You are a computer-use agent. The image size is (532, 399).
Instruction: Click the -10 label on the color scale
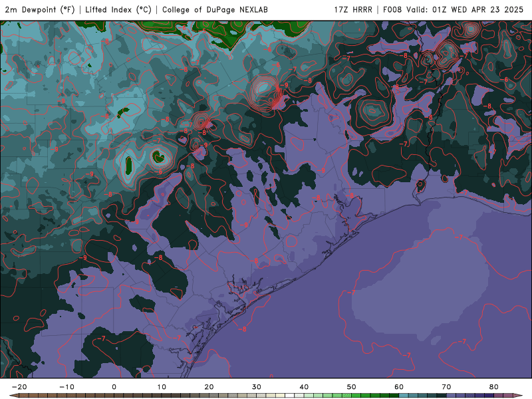point(66,387)
